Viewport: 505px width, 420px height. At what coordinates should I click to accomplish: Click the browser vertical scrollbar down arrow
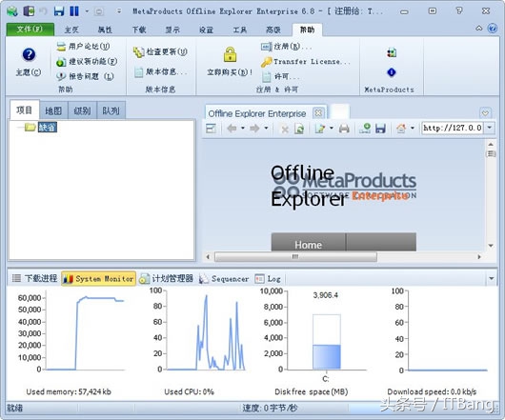491,246
